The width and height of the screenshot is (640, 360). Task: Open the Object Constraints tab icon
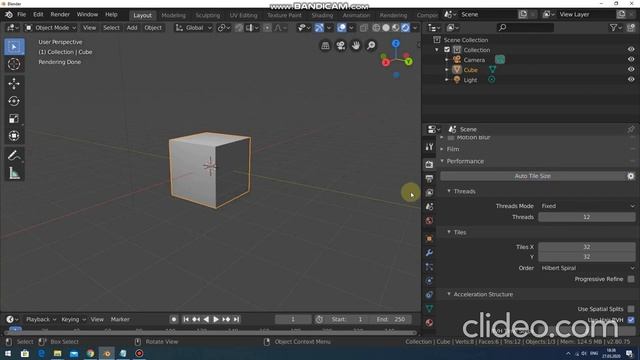point(429,295)
